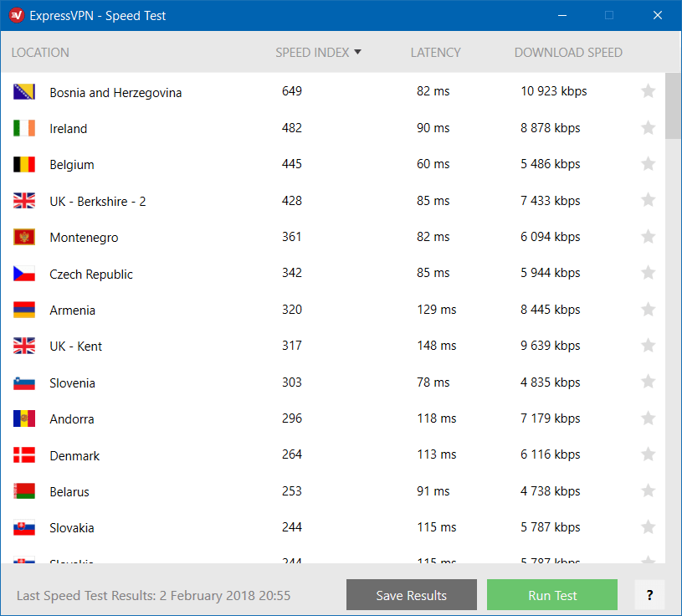The height and width of the screenshot is (616, 682).
Task: Click the Denmark flag icon
Action: [x=24, y=455]
